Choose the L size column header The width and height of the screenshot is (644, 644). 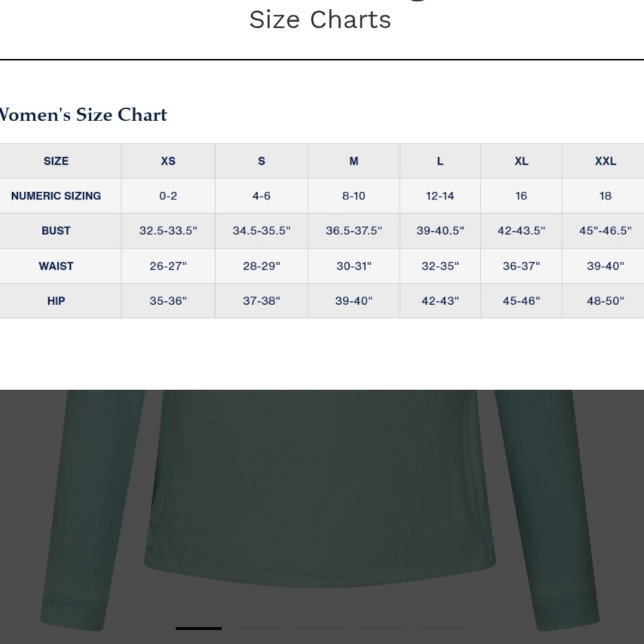tap(440, 161)
